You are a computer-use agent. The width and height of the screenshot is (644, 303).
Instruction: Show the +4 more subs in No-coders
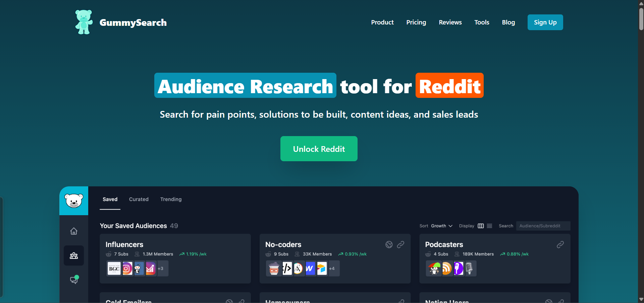pos(332,268)
